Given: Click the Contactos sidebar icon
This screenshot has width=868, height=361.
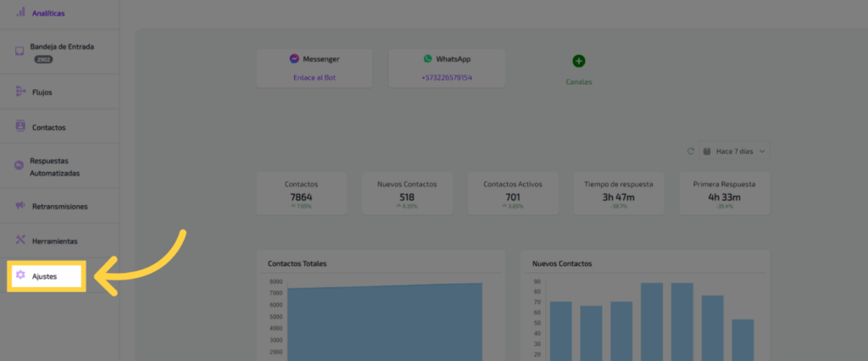Looking at the screenshot, I should tap(20, 126).
